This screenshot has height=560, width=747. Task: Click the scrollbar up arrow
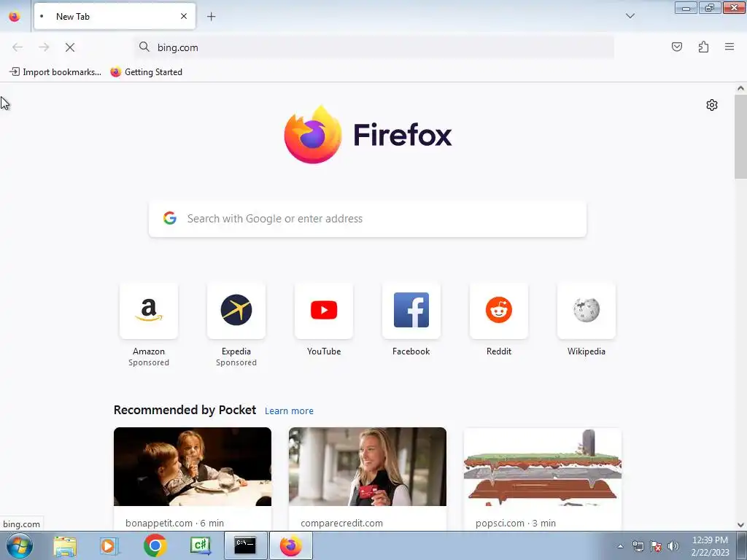pyautogui.click(x=740, y=88)
